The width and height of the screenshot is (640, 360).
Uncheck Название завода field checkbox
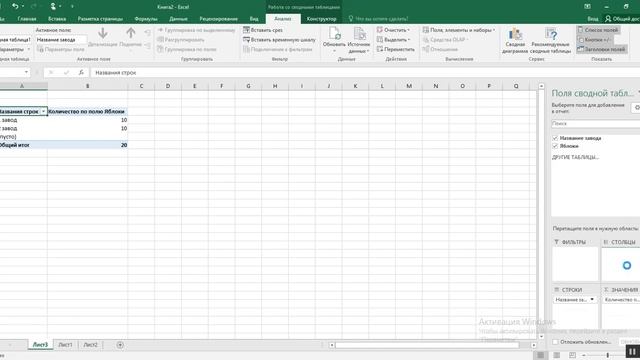[555, 138]
